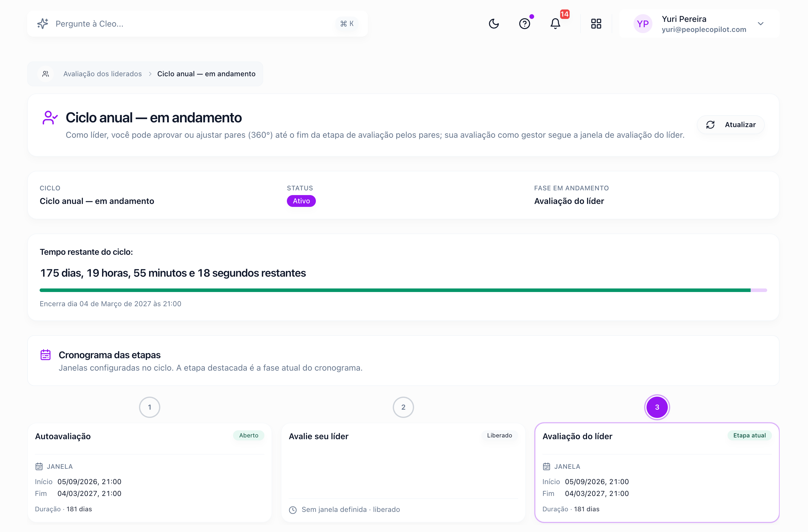Select step 1 circle in the timeline
808x532 pixels.
point(149,407)
